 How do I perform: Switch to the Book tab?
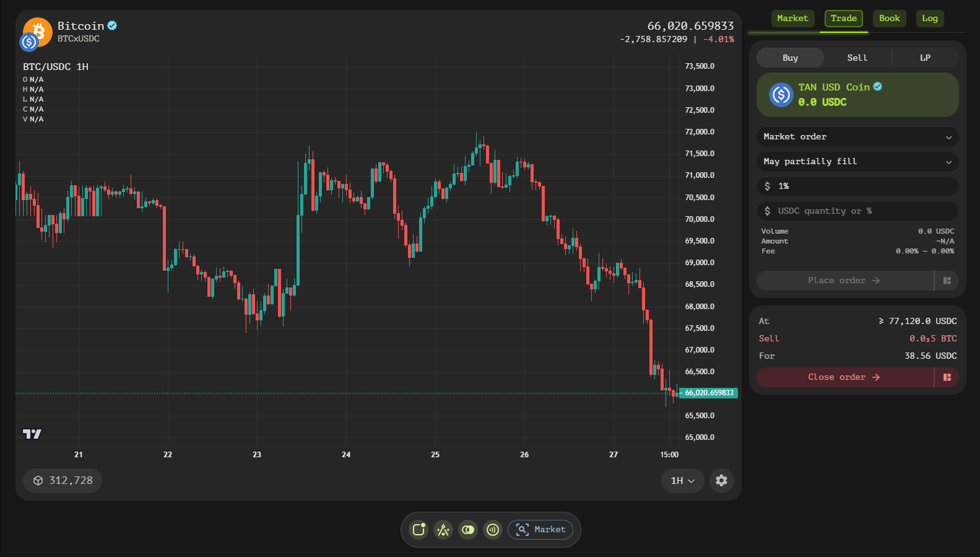[x=889, y=19]
